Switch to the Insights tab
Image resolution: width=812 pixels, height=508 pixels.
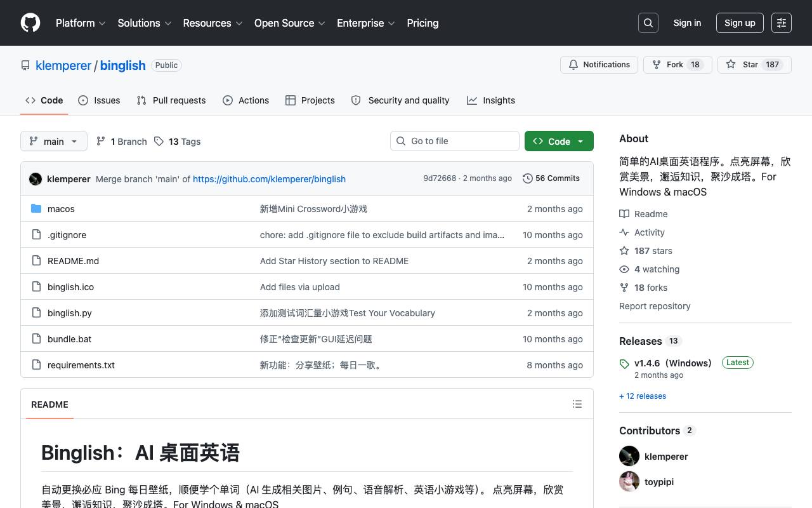tap(491, 100)
